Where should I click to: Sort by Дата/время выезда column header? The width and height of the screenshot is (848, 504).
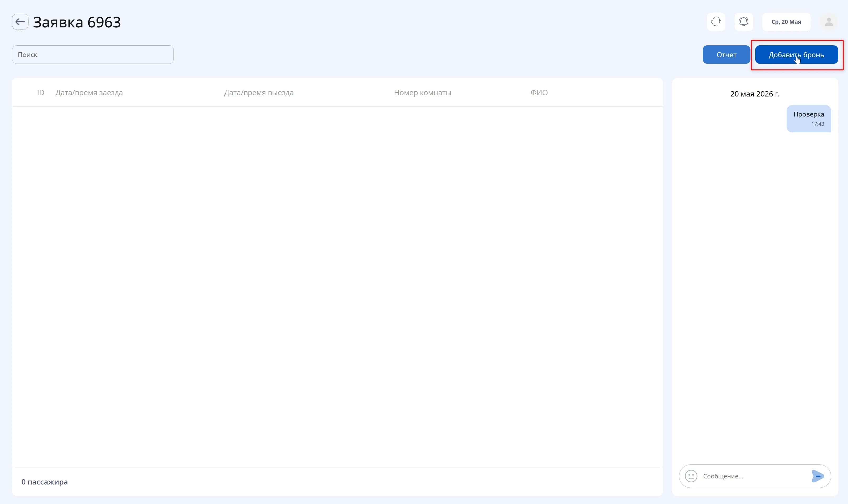point(258,92)
